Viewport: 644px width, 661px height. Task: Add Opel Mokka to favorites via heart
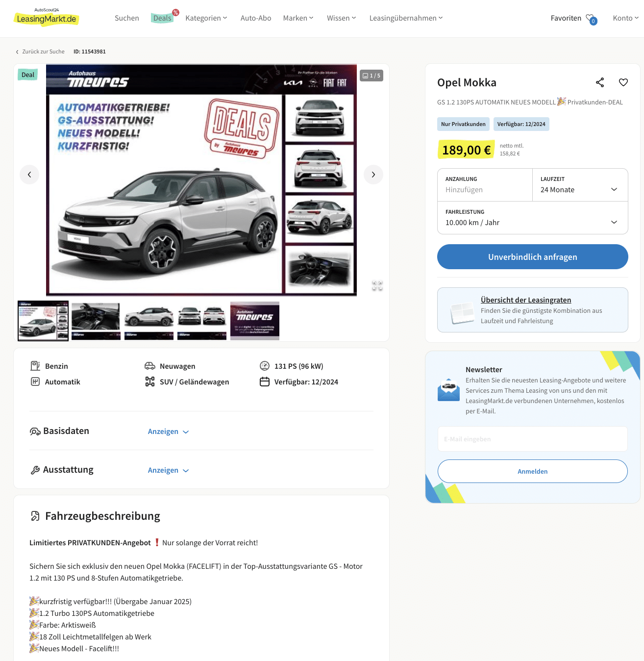coord(623,82)
